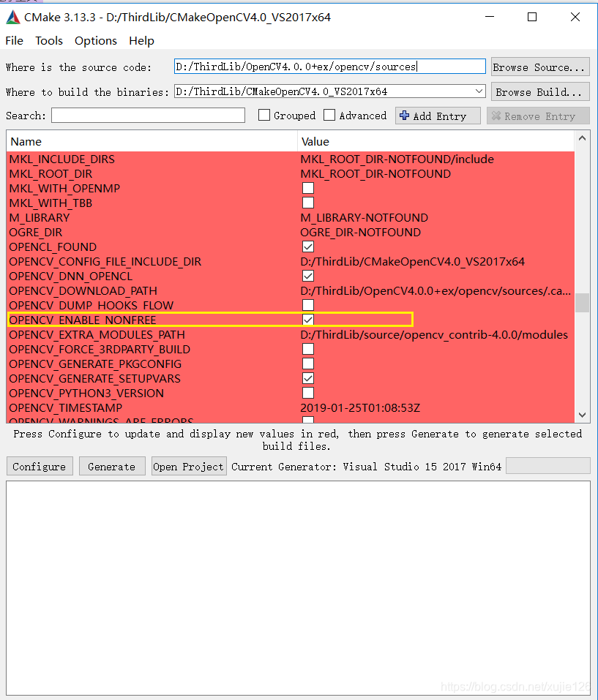Maximize the CMake window

click(532, 17)
